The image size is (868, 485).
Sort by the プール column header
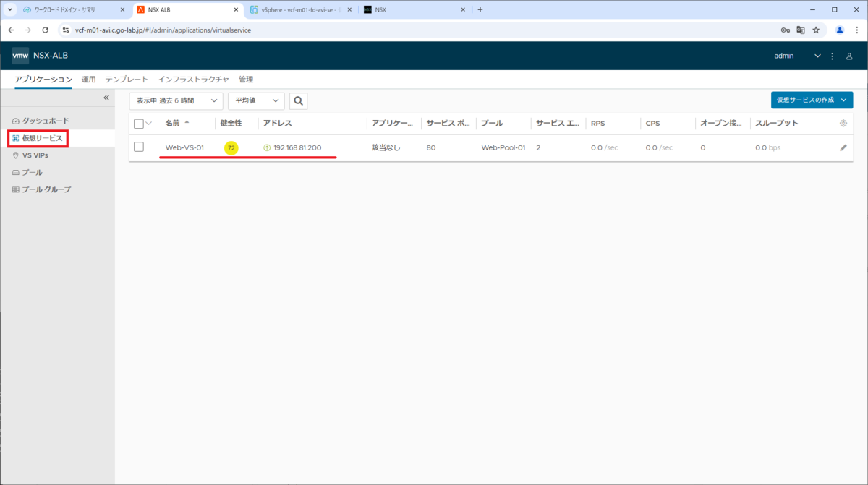pyautogui.click(x=492, y=124)
